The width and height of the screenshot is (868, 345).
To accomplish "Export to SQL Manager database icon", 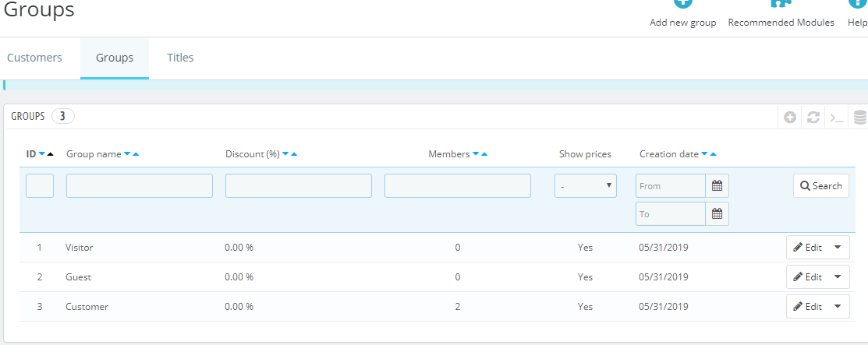I will click(859, 118).
